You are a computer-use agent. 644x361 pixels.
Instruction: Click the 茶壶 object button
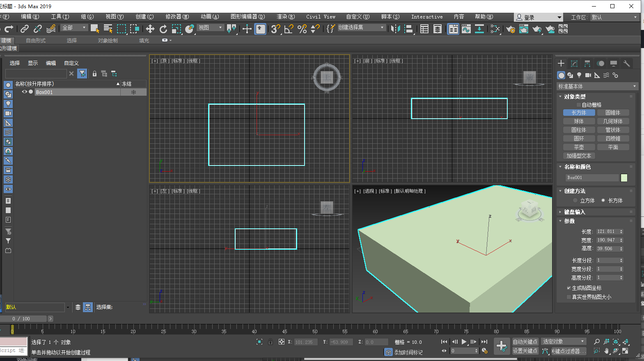(x=579, y=147)
